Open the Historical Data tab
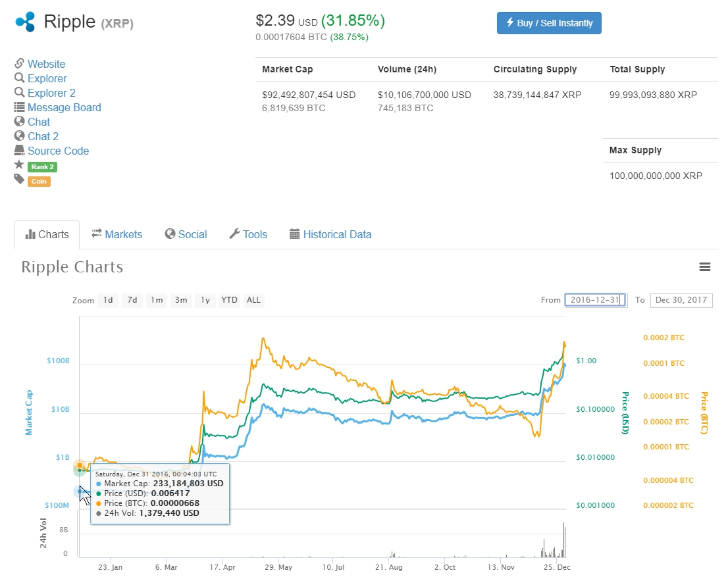 click(x=330, y=234)
